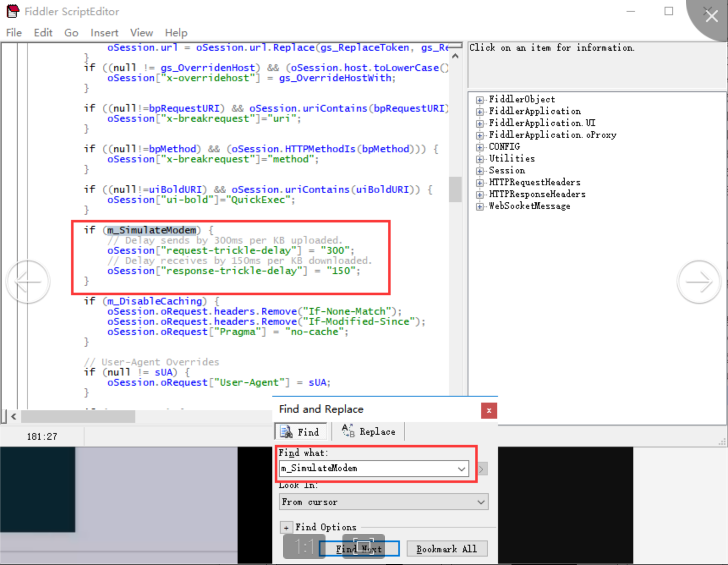
Task: Click the Find tab magnifier icon
Action: click(286, 432)
